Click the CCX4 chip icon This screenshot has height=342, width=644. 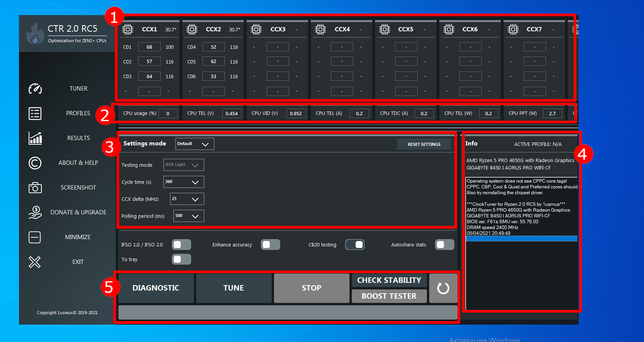320,29
